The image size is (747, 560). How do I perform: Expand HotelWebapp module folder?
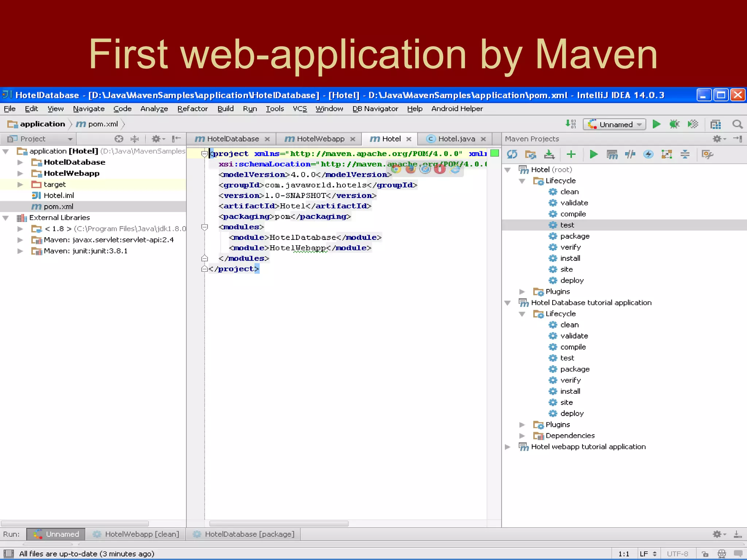[x=20, y=174]
